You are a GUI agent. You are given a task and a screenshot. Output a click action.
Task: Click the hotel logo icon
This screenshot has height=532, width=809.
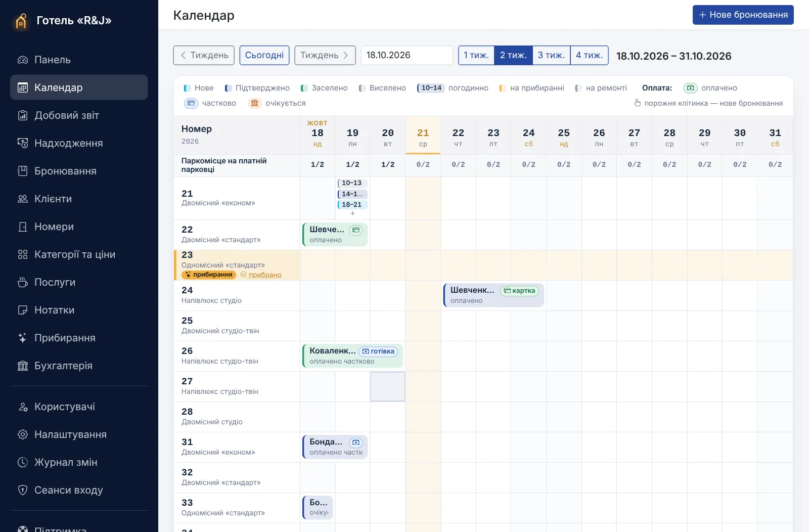pyautogui.click(x=21, y=21)
